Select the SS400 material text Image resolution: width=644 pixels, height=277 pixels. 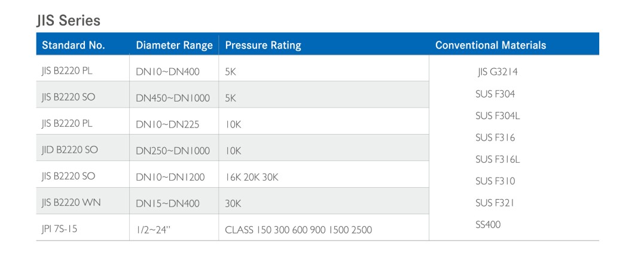tap(488, 224)
